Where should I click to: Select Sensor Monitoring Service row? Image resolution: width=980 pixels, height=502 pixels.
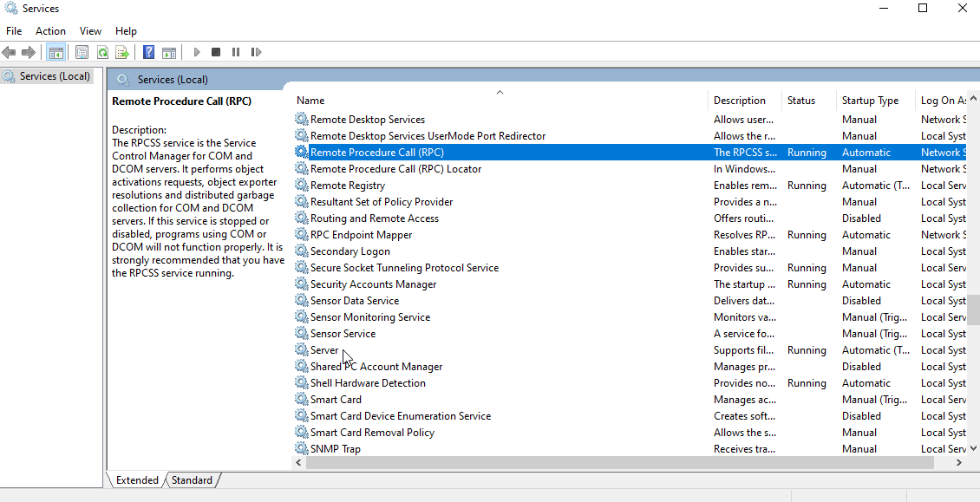[630, 317]
